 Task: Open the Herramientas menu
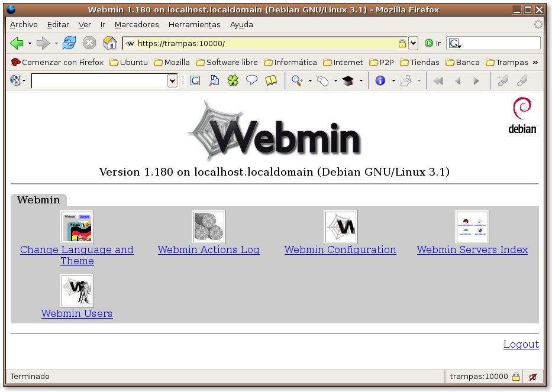(x=194, y=24)
